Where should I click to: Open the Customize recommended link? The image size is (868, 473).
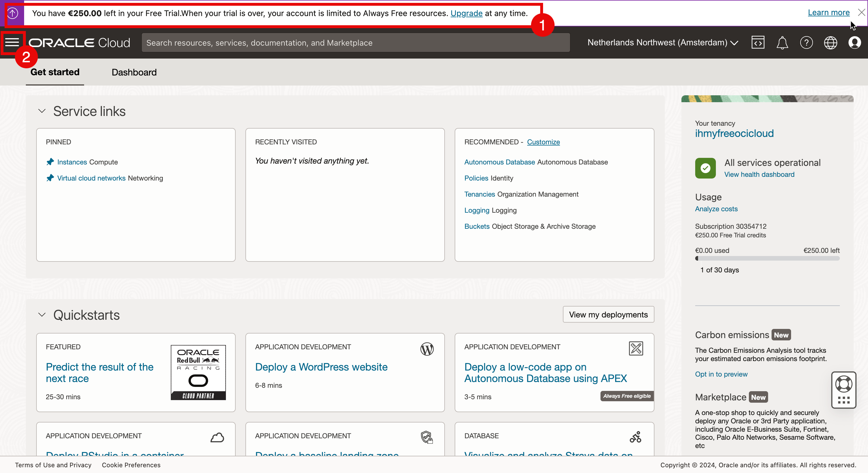click(x=543, y=142)
